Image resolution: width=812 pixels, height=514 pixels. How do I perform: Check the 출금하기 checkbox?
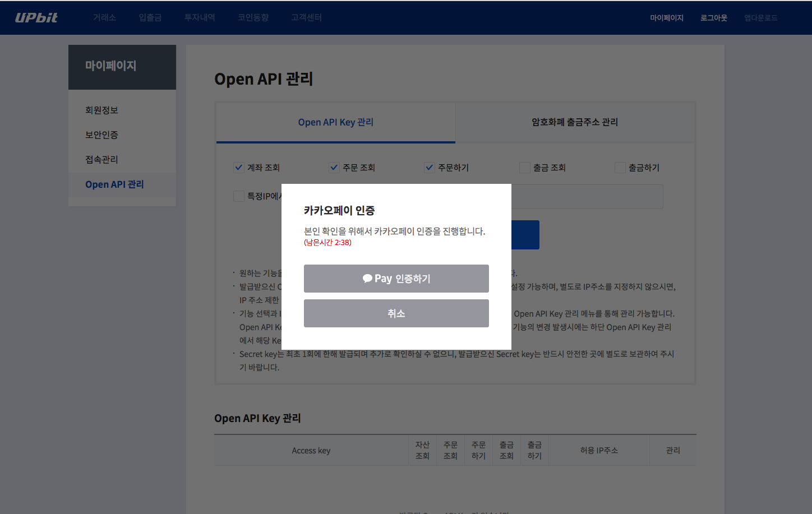click(x=620, y=167)
